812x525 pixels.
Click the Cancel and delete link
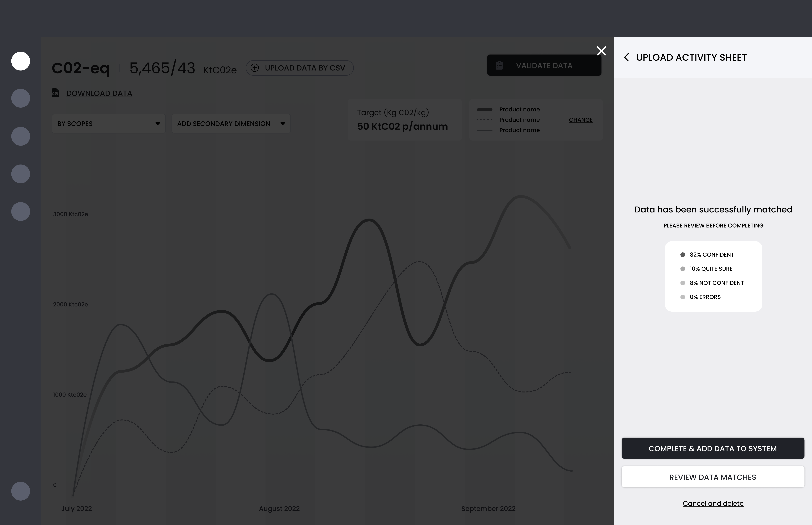click(713, 504)
